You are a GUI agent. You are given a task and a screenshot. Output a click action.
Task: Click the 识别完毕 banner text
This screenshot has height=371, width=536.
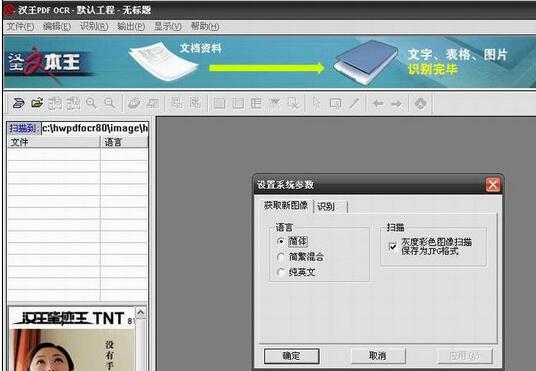432,69
